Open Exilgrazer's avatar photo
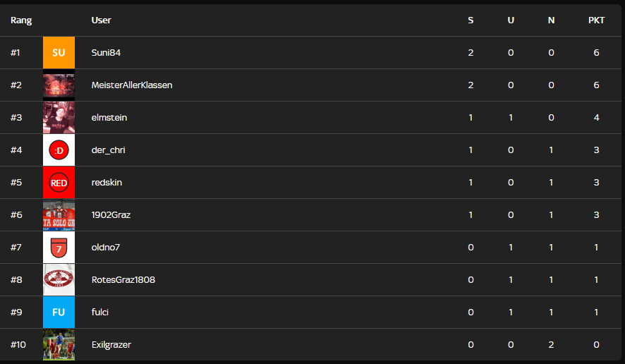The image size is (625, 364). click(59, 345)
